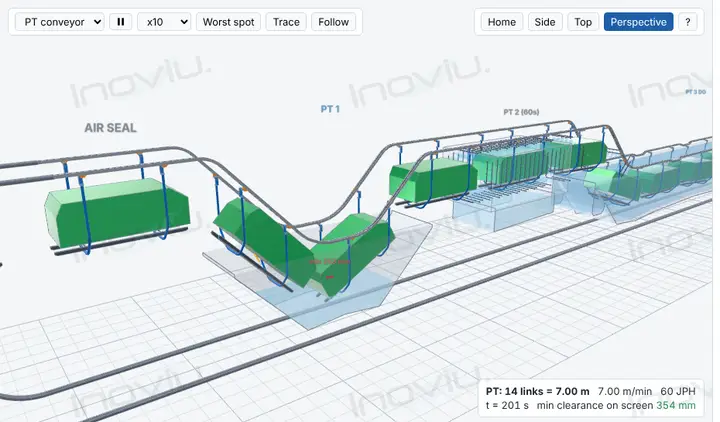The width and height of the screenshot is (720, 422).
Task: Click the 7.00 m/min speed readout
Action: pyautogui.click(x=624, y=392)
